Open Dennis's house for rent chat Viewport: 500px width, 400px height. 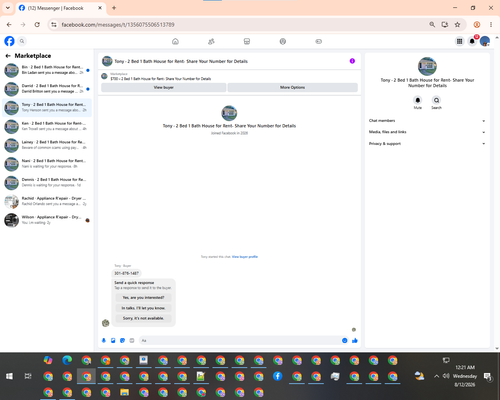point(47,182)
